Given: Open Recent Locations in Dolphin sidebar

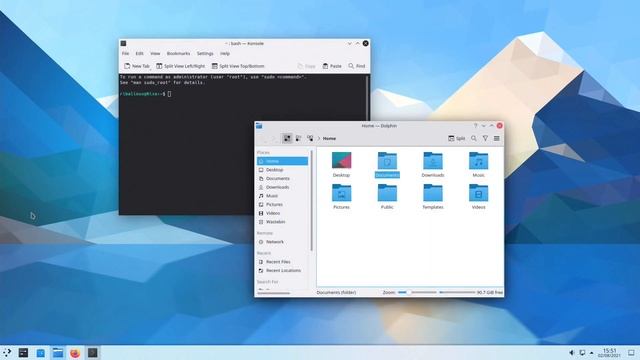Looking at the screenshot, I should pyautogui.click(x=282, y=270).
